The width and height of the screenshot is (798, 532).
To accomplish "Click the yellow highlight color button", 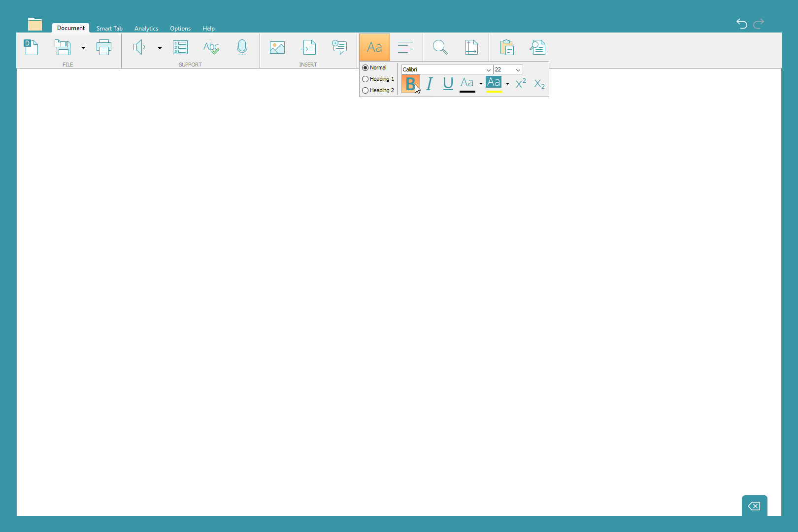I will click(494, 84).
